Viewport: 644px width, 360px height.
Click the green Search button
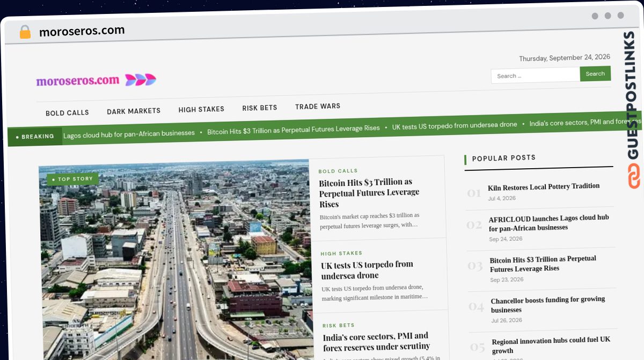595,74
